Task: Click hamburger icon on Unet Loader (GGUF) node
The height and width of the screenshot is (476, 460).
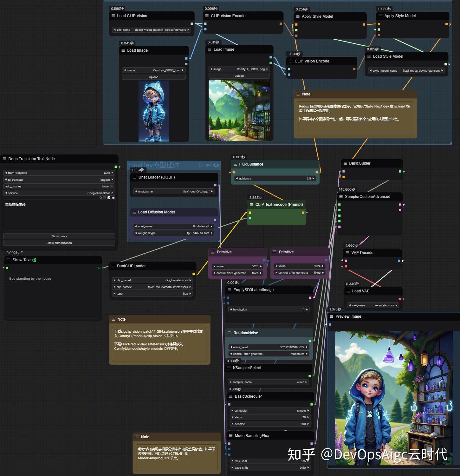Action: 134,177
